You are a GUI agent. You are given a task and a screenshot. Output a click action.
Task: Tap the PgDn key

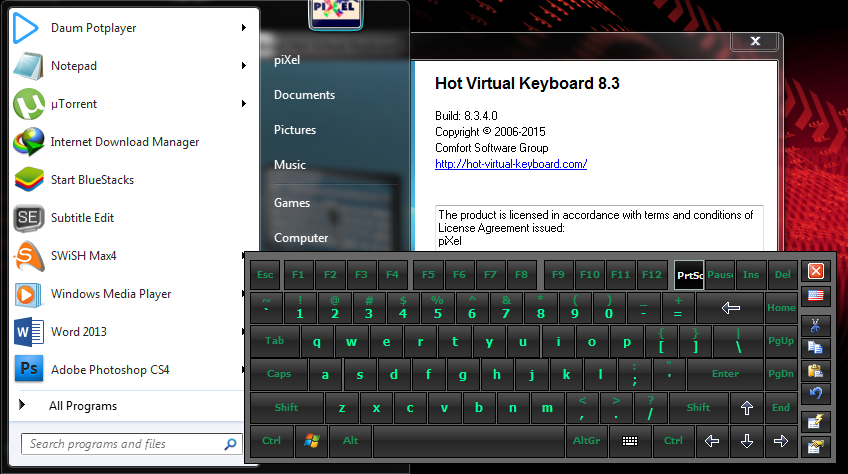tap(781, 374)
